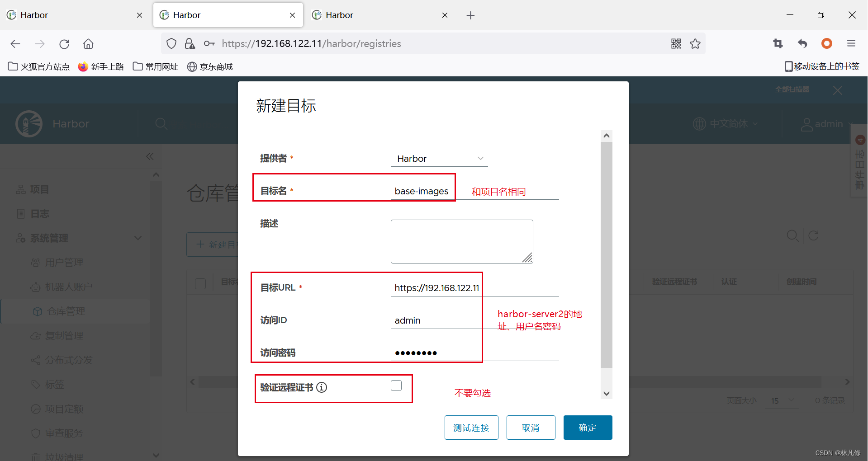868x461 pixels.
Task: Open the Firefox hamburger menu
Action: pos(851,44)
